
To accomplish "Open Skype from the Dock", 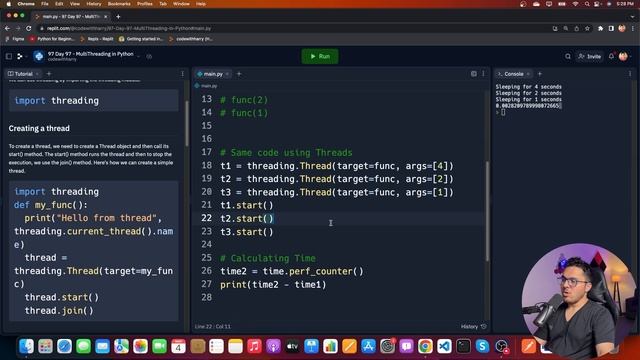I will 482,346.
